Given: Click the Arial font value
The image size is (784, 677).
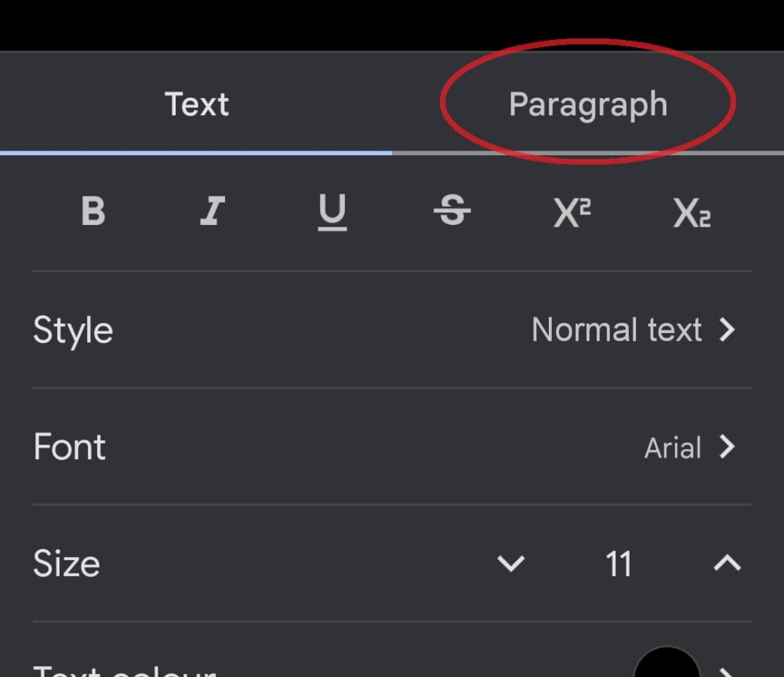Looking at the screenshot, I should (673, 448).
